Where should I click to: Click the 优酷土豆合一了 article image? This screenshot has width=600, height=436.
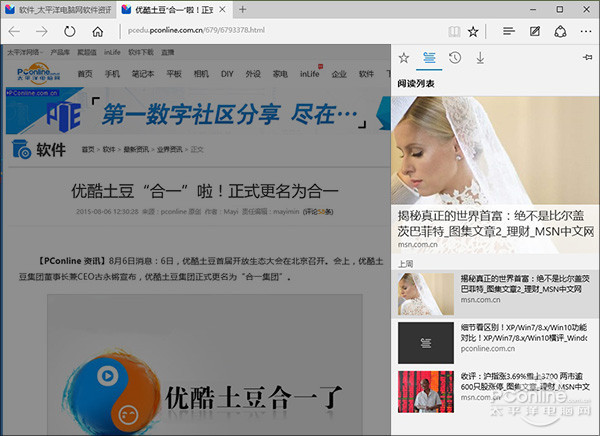point(205,365)
